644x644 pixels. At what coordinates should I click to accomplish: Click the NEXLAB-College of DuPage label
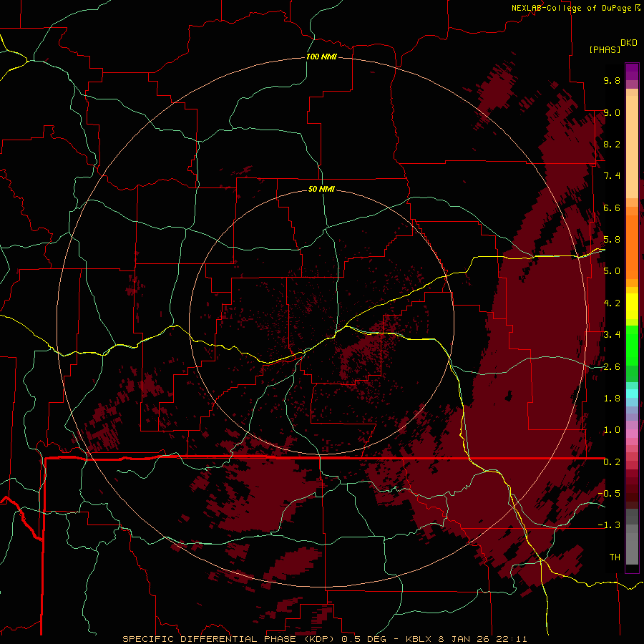pos(572,8)
